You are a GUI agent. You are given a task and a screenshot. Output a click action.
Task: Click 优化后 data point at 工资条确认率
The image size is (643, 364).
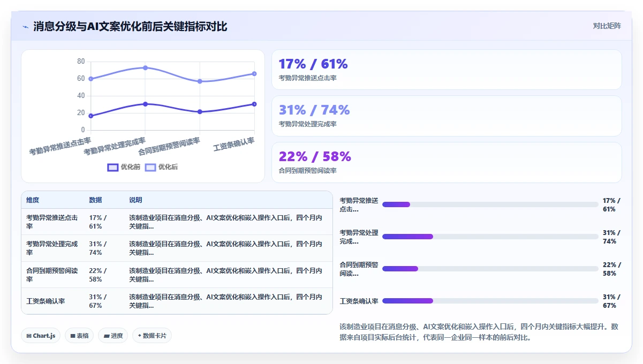pos(254,73)
